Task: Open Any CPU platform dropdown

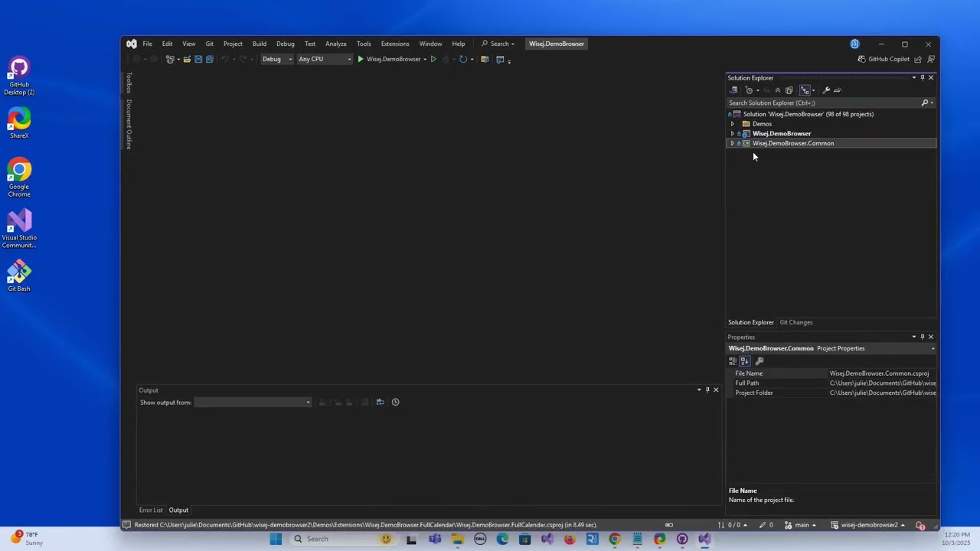Action: (325, 59)
